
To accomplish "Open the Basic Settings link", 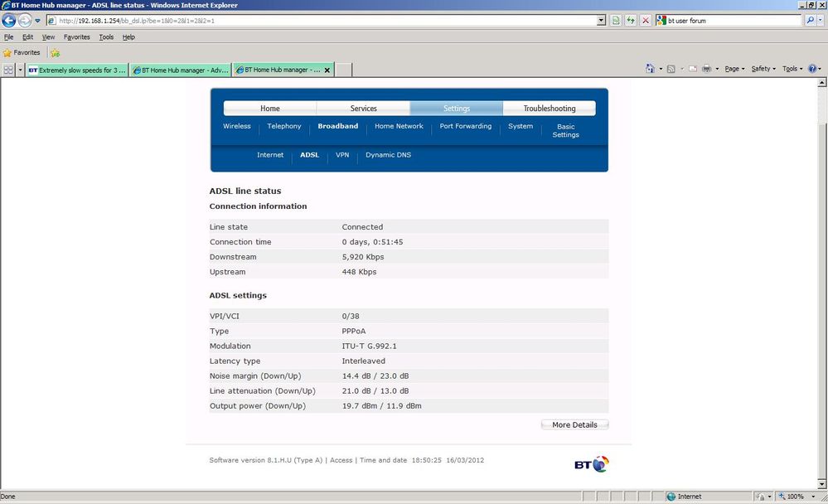I will point(565,130).
